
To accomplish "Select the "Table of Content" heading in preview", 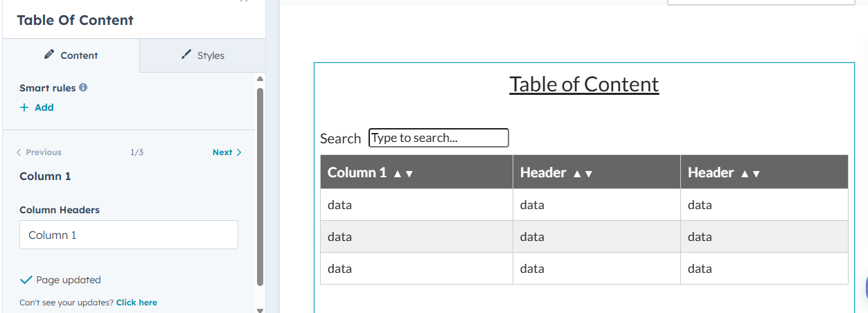I will [x=584, y=84].
